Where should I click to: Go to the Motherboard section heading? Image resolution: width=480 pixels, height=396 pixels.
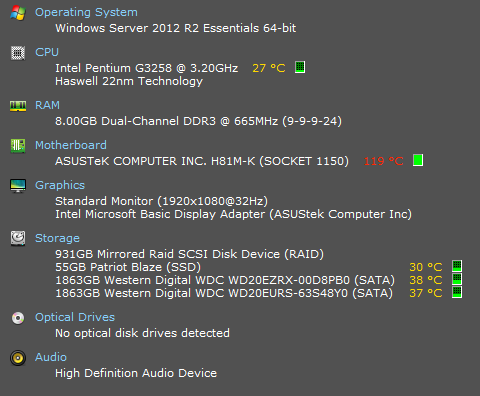click(71, 145)
